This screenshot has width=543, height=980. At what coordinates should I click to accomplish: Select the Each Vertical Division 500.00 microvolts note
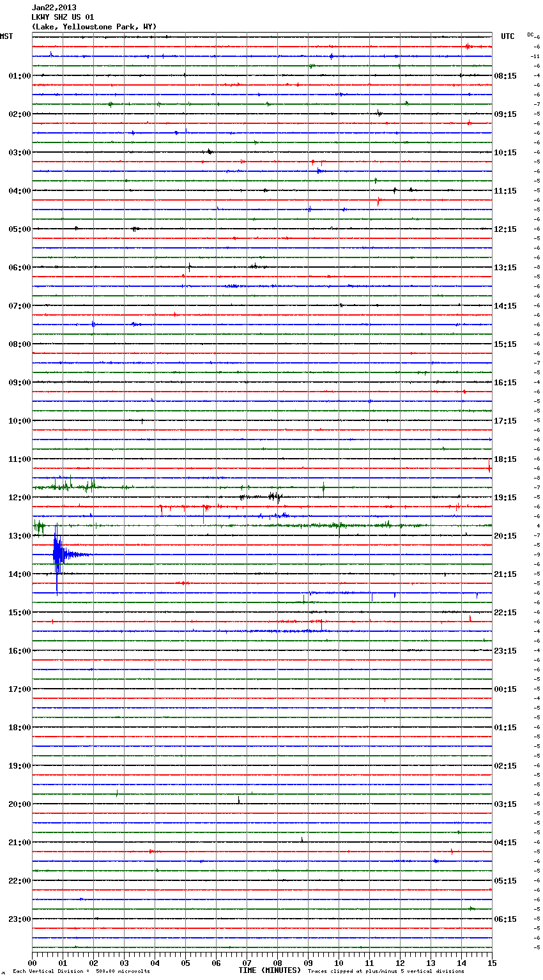tap(81, 972)
